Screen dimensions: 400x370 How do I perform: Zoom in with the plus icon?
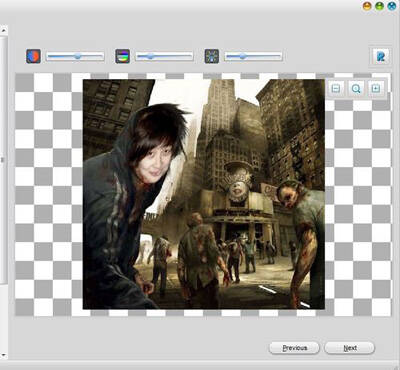click(x=376, y=89)
